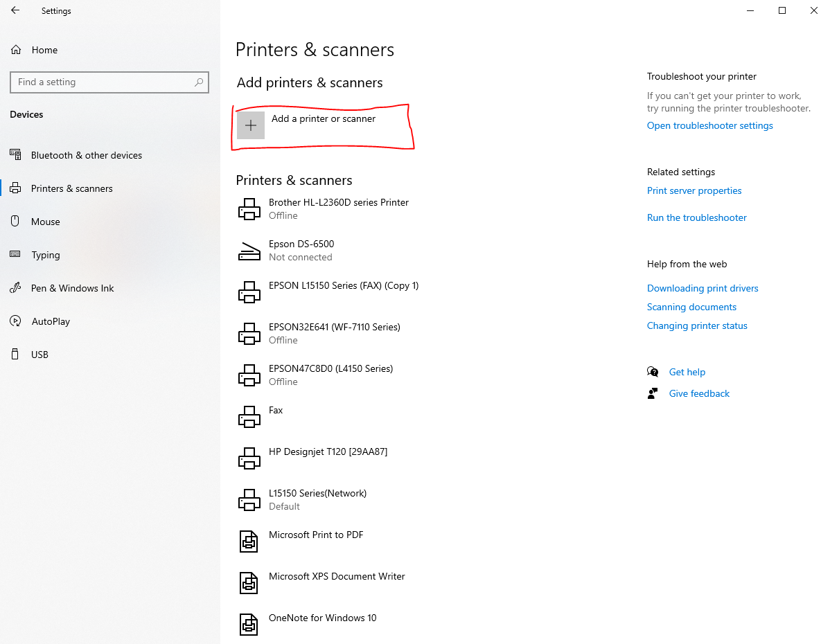Select OneNote for Windows 10 name
The height and width of the screenshot is (644, 830).
(x=322, y=618)
